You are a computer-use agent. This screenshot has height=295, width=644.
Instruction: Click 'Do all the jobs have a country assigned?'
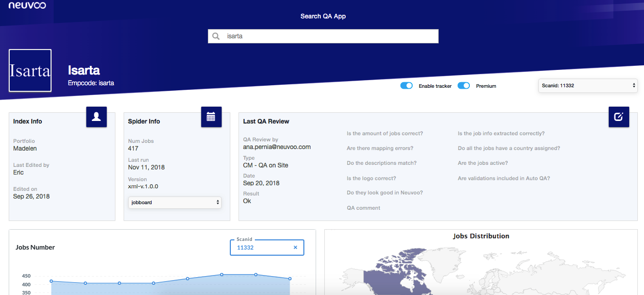coord(509,149)
